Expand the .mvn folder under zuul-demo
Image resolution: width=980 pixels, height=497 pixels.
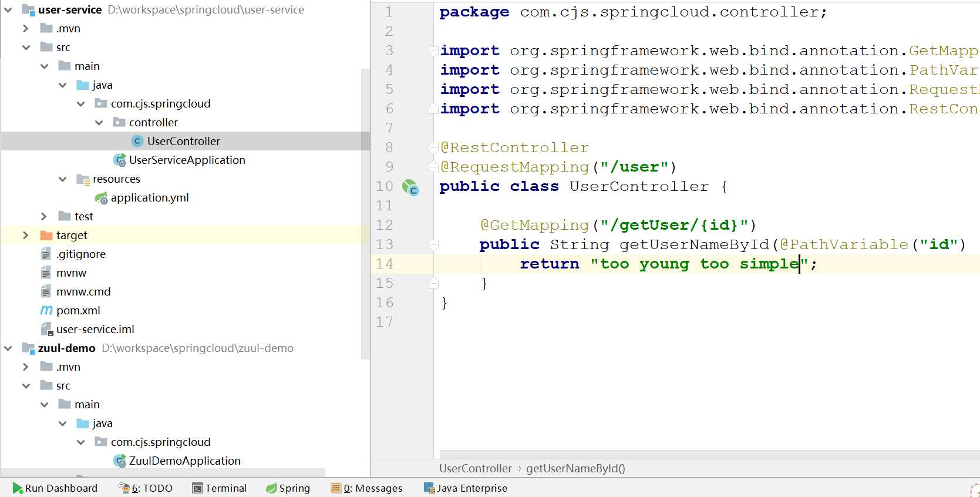[25, 367]
